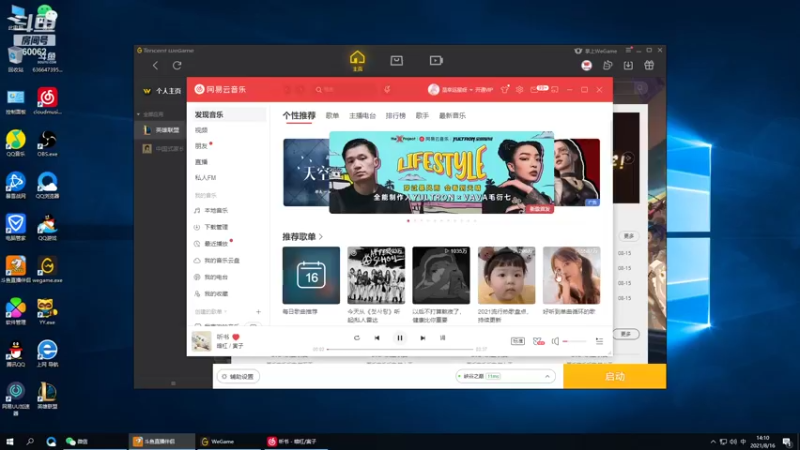
Task: Toggle loop playback mode icon
Action: 357,338
